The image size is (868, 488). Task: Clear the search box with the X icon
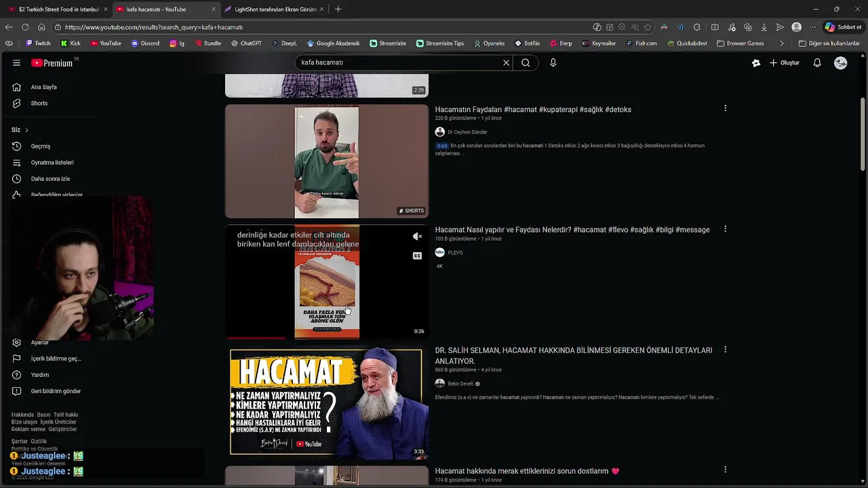[506, 63]
